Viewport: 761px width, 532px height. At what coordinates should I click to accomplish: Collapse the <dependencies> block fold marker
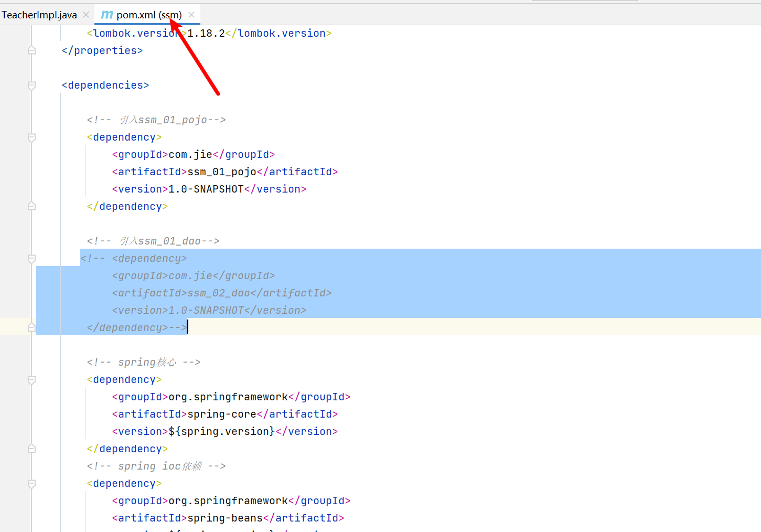pyautogui.click(x=31, y=85)
